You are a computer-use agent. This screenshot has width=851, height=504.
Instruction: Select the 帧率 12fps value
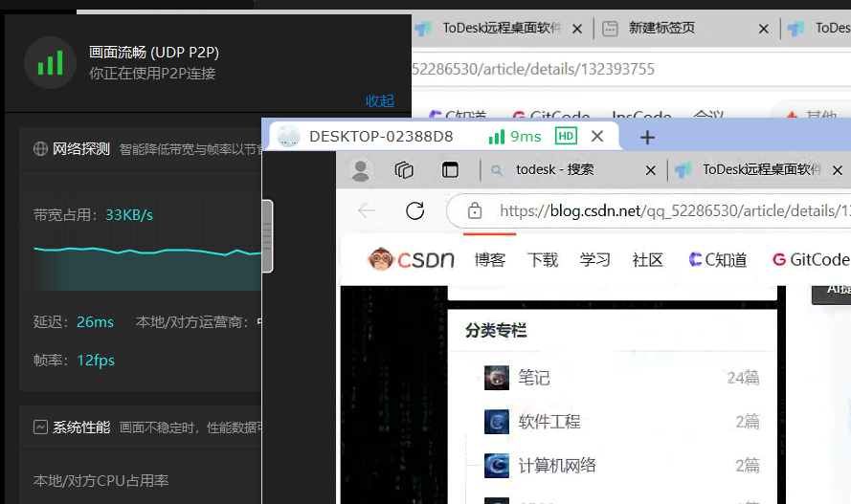[x=96, y=361]
